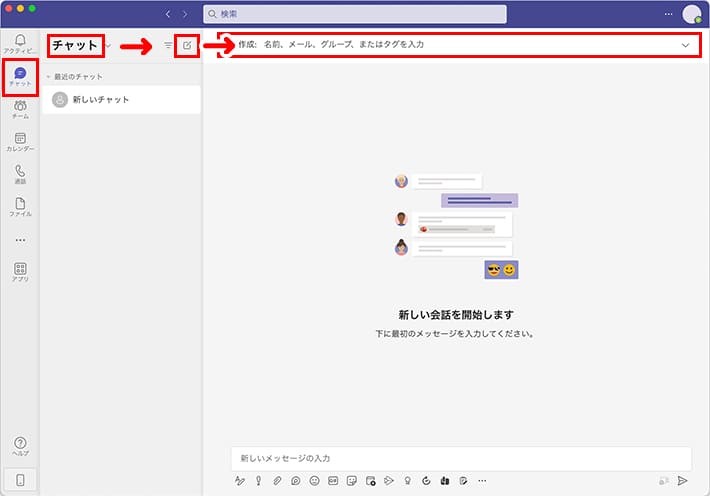
Task: Select the 新しいチャット conversation
Action: 121,100
